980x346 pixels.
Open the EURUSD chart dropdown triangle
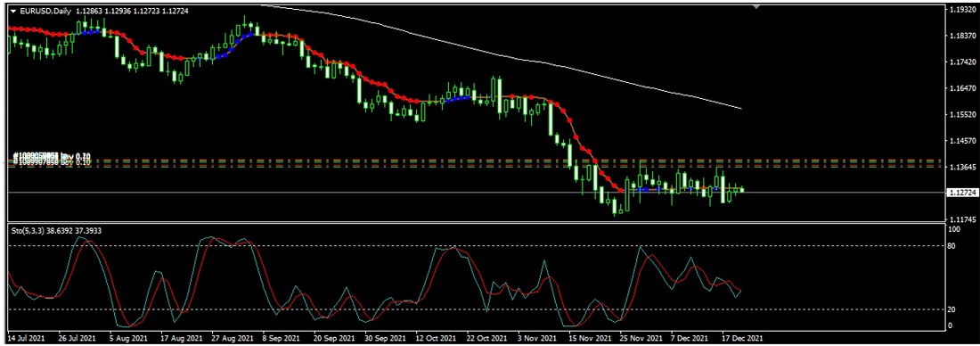click(x=13, y=12)
